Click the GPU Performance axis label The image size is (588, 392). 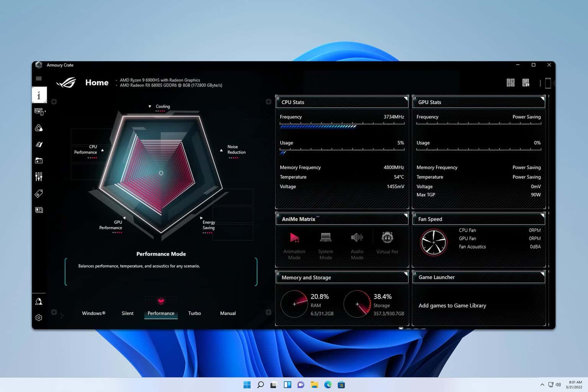pyautogui.click(x=111, y=225)
